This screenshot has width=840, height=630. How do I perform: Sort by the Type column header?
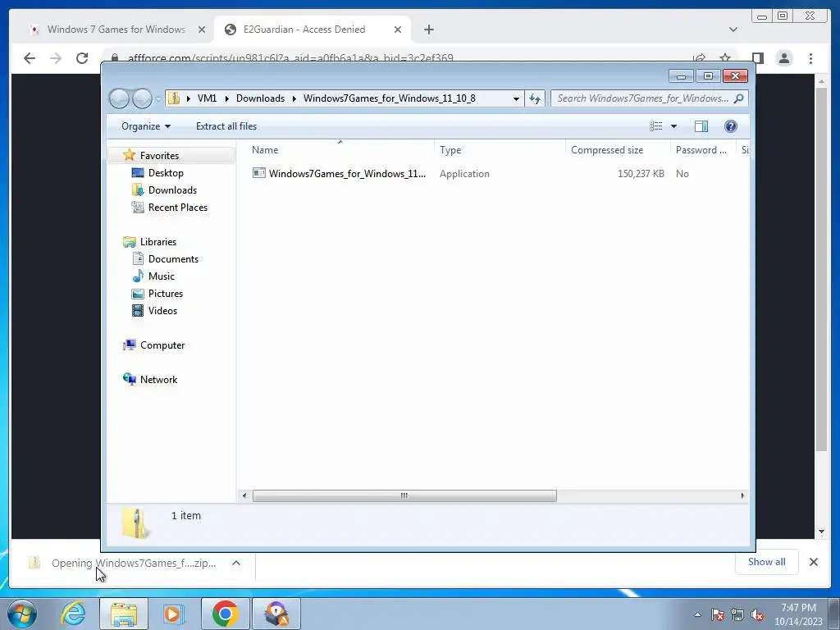coord(500,150)
